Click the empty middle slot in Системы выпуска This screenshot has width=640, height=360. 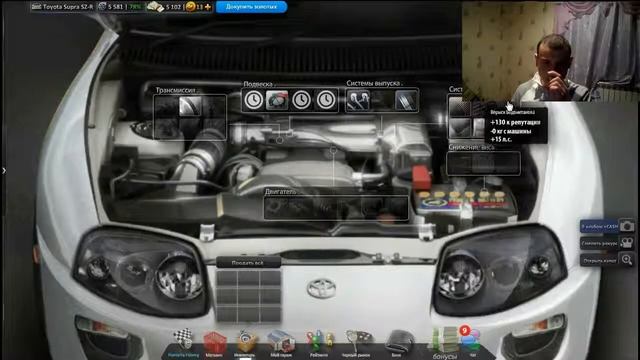[x=382, y=100]
